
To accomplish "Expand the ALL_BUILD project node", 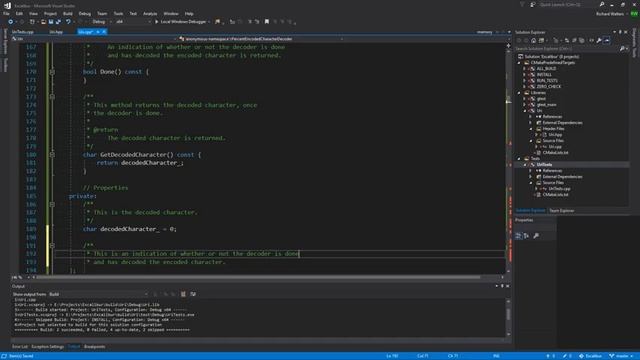I will point(524,69).
